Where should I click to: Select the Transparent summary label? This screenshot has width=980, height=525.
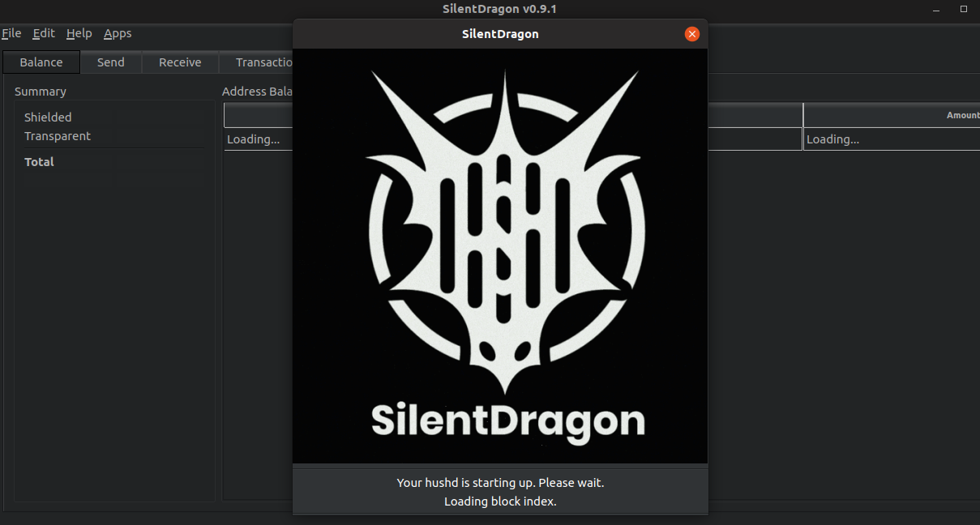pos(58,136)
